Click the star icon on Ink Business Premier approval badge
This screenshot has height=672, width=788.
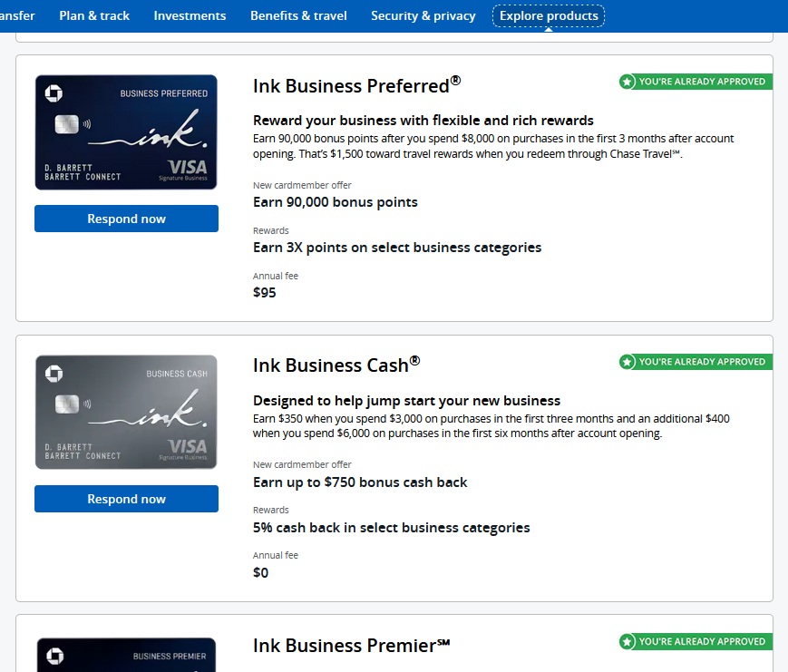pos(627,641)
